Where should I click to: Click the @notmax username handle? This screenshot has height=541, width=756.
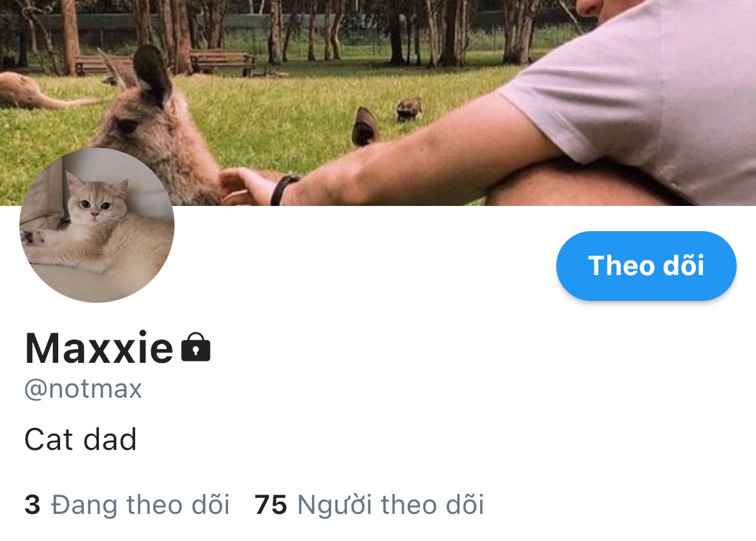click(83, 389)
